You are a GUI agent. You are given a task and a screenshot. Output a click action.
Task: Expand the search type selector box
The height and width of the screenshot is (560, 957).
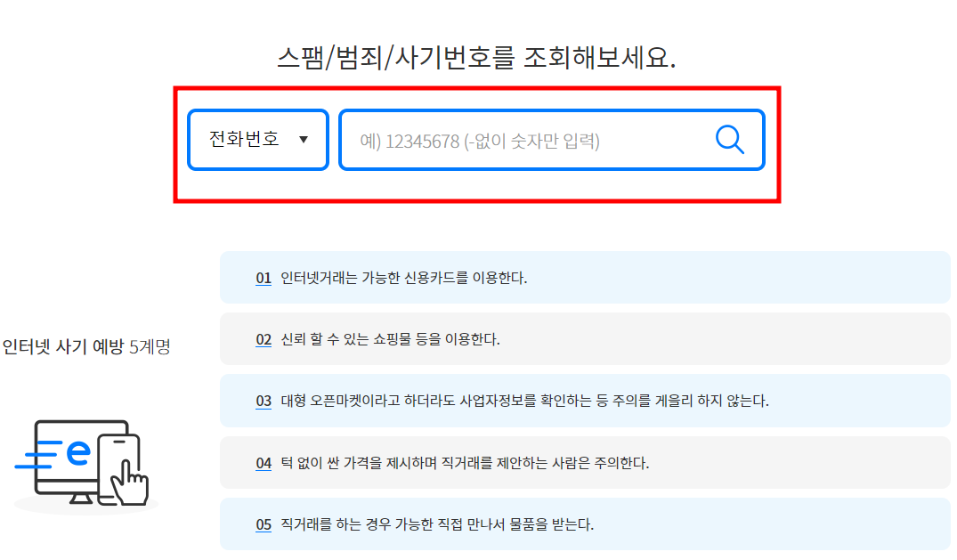[257, 139]
